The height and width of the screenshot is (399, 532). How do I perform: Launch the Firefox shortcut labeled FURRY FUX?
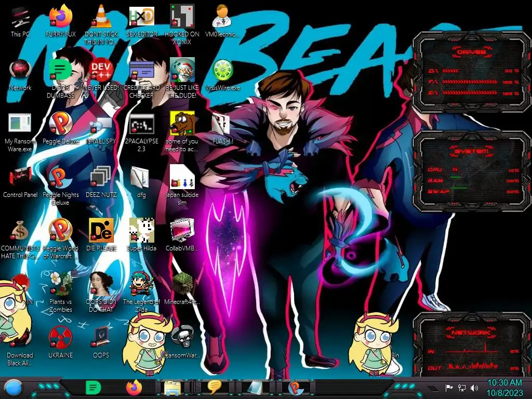60,22
